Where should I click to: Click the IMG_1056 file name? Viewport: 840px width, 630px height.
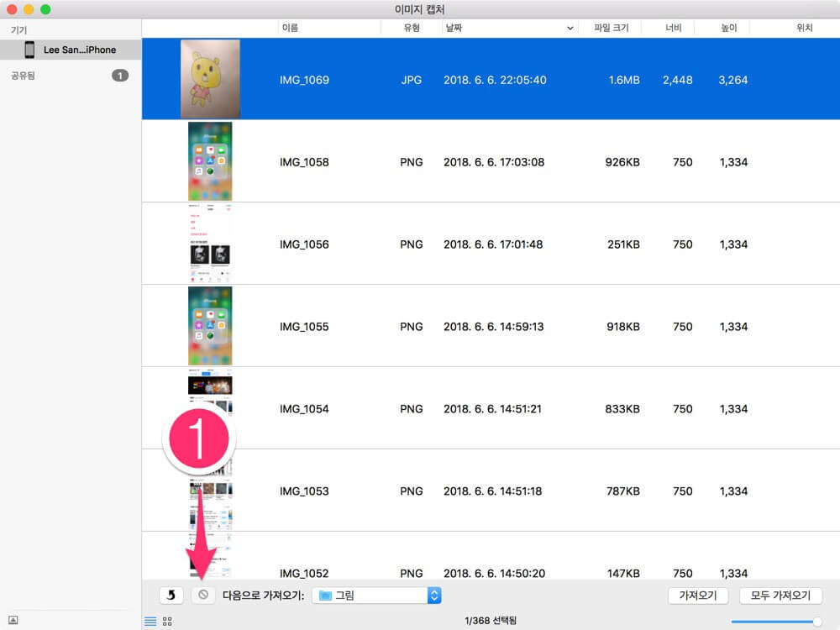pyautogui.click(x=304, y=244)
